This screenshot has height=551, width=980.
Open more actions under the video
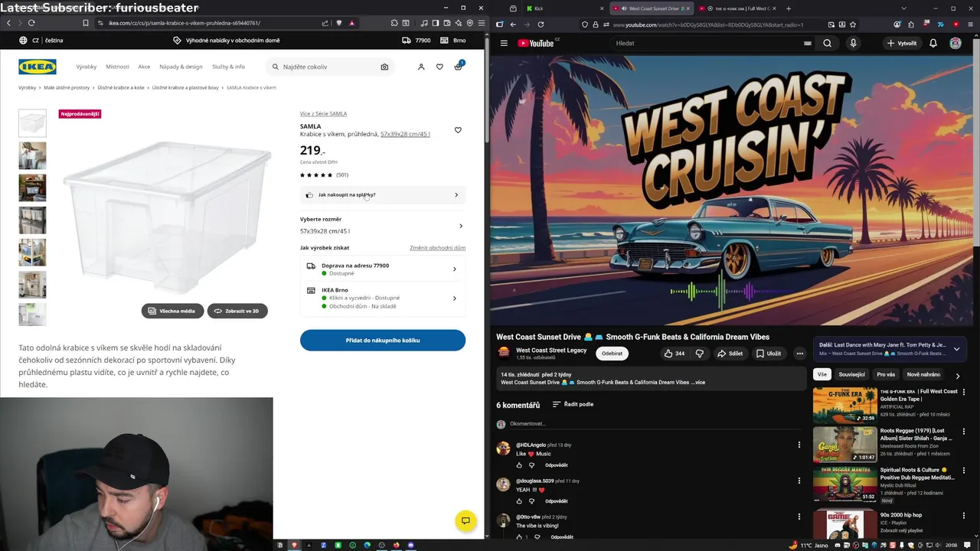(799, 354)
